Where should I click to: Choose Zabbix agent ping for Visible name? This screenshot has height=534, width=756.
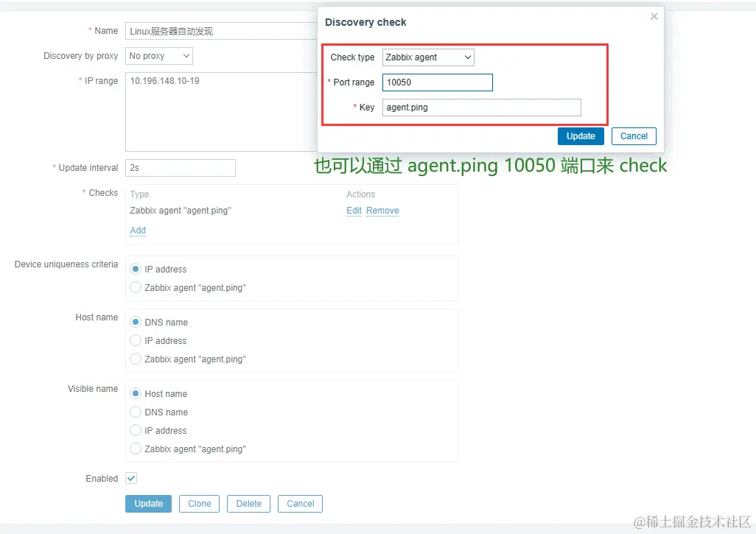[x=136, y=449]
